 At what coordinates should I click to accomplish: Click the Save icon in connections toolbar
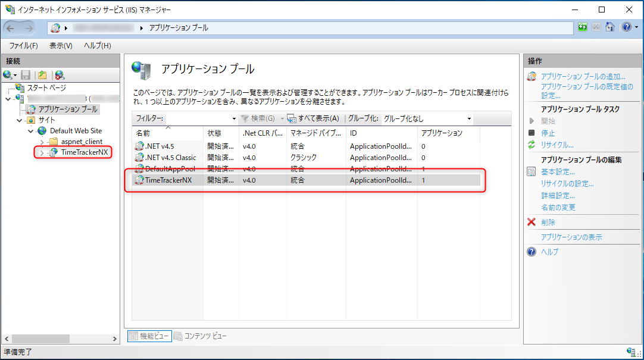pyautogui.click(x=26, y=75)
